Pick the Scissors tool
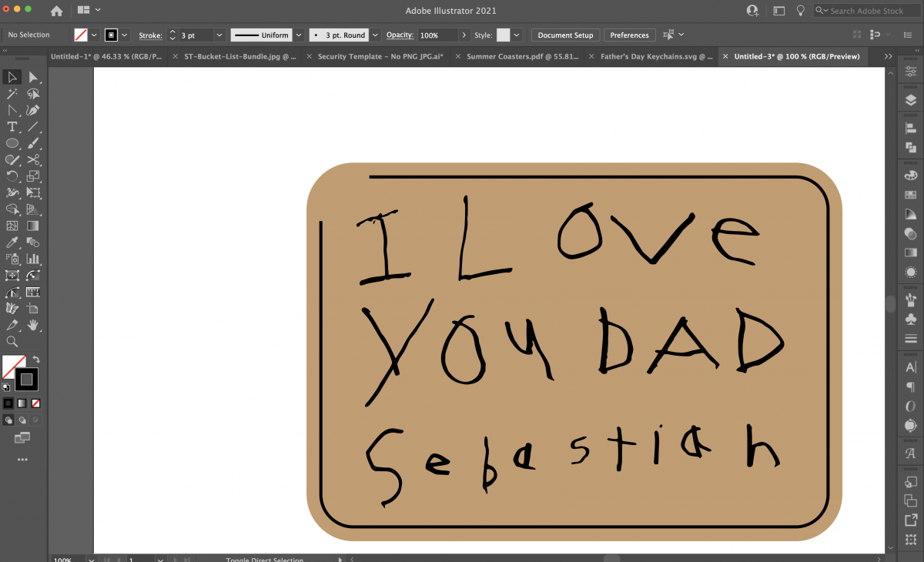 click(x=34, y=160)
